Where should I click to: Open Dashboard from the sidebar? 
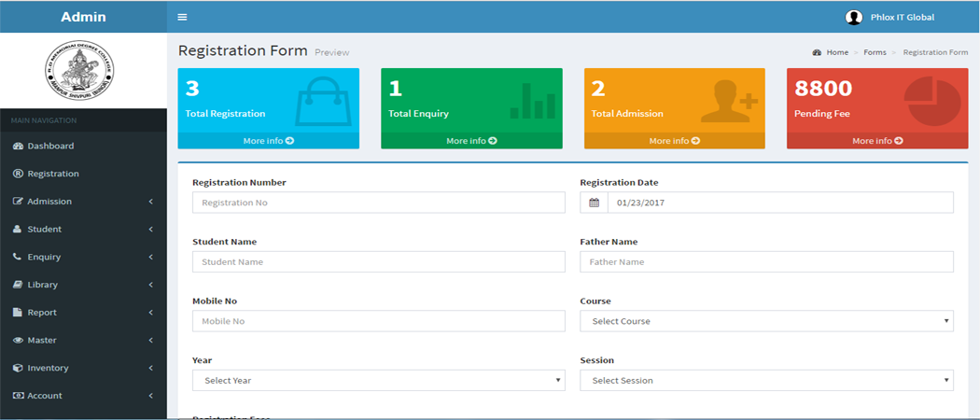coord(50,146)
